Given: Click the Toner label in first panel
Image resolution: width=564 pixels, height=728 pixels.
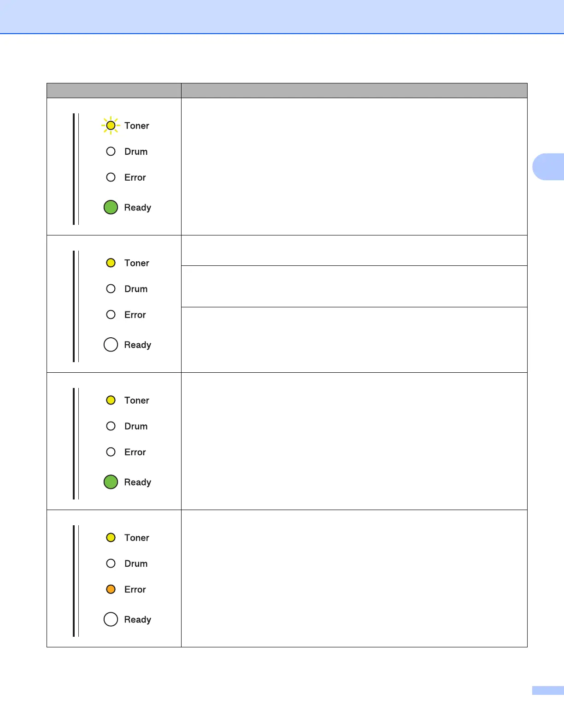Looking at the screenshot, I should tap(137, 126).
